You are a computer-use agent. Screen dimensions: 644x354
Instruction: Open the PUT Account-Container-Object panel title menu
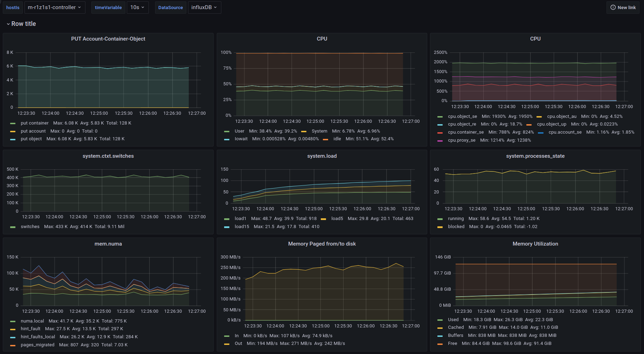pos(108,39)
